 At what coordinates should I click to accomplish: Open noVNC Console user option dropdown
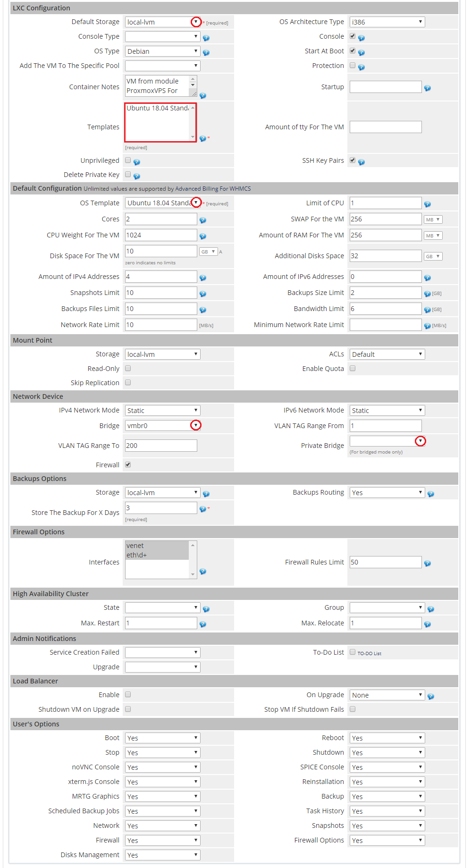click(163, 767)
